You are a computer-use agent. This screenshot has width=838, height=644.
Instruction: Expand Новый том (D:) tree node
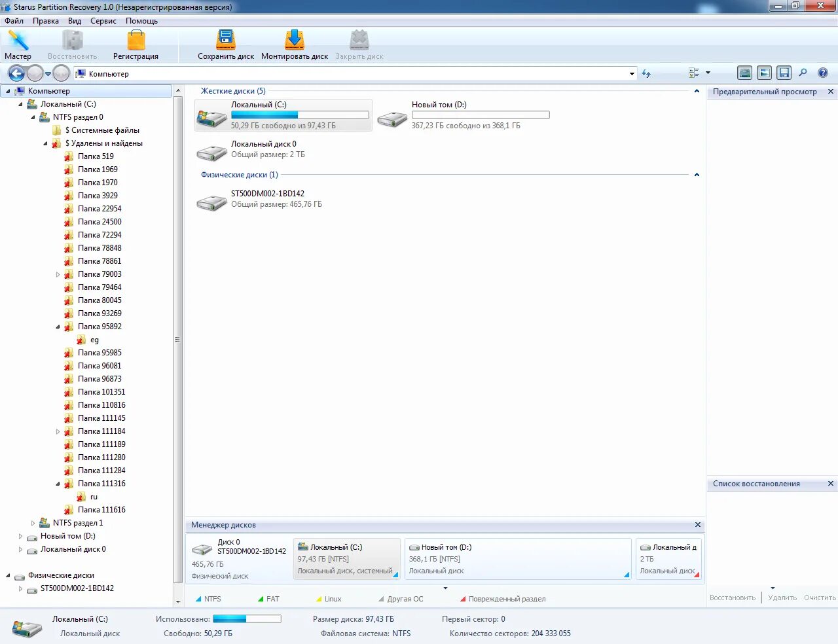click(20, 537)
